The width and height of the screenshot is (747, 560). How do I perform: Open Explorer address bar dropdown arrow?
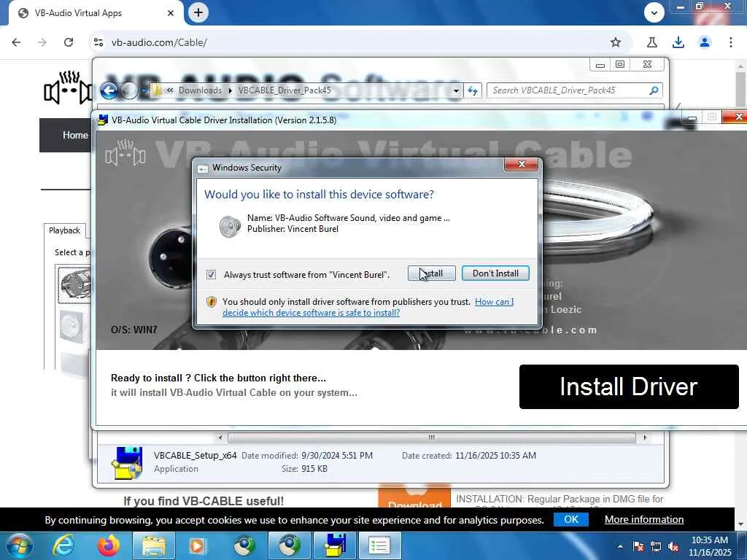pos(456,91)
